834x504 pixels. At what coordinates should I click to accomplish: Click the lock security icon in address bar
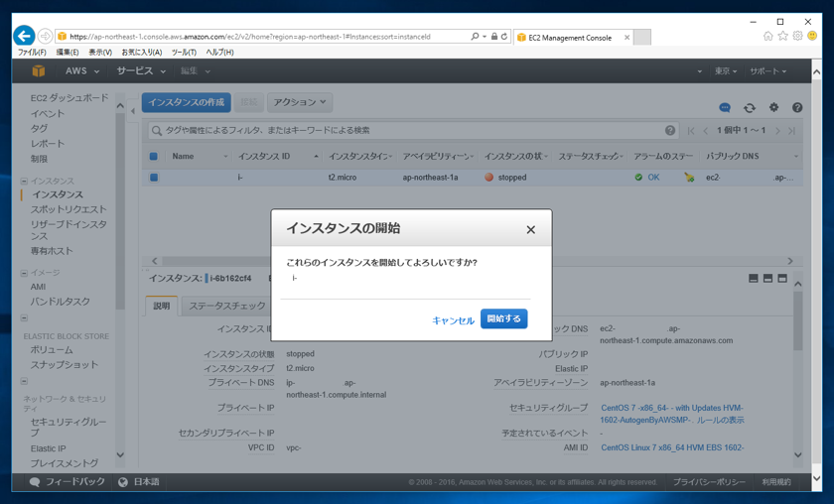click(494, 36)
